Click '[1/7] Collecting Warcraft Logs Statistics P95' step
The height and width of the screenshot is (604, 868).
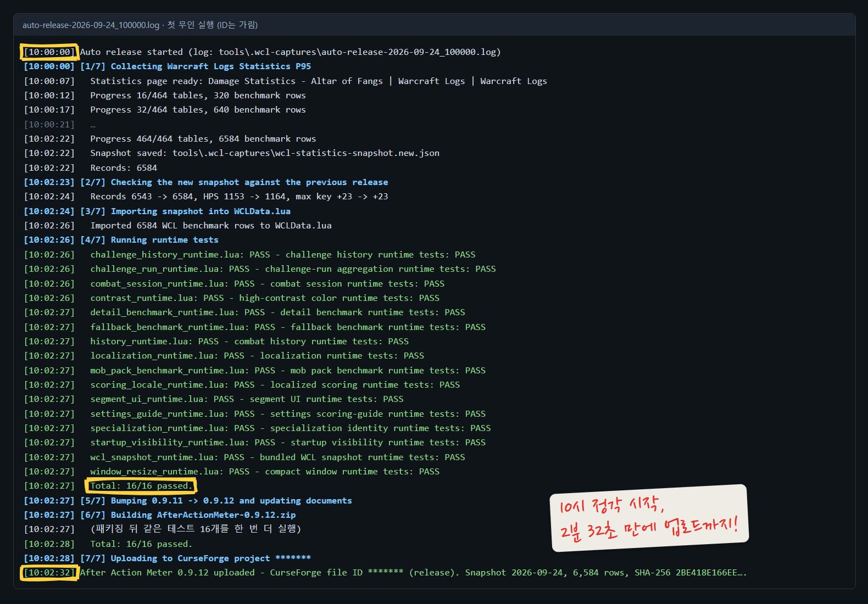[x=167, y=66]
